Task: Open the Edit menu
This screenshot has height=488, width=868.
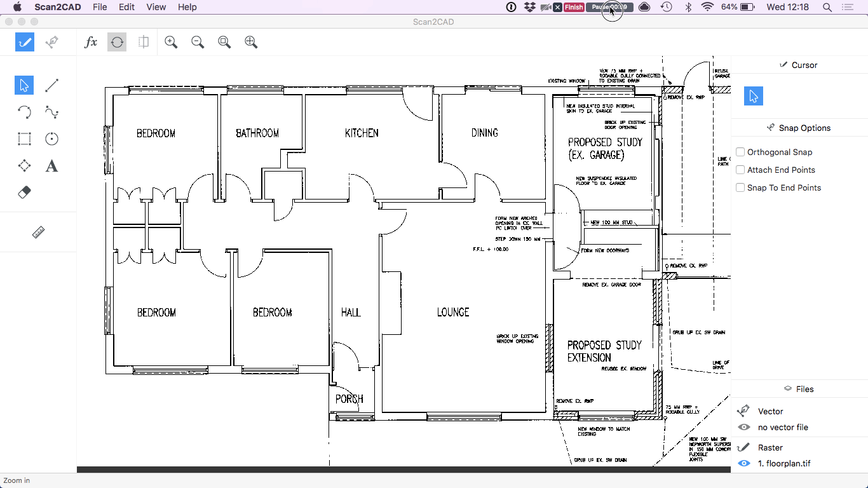Action: coord(126,7)
